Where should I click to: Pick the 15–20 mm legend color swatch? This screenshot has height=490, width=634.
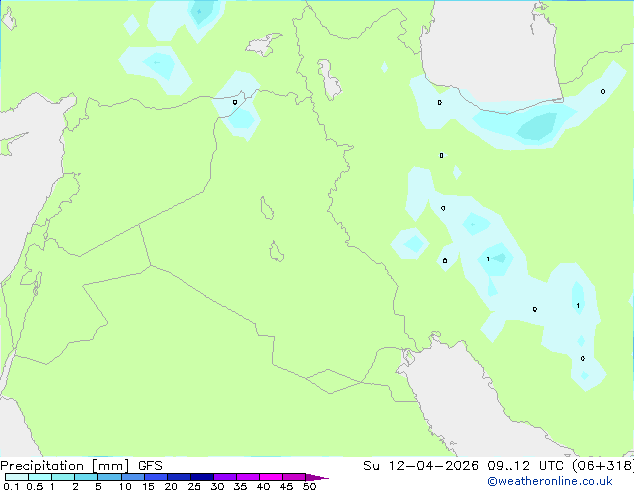coord(155,477)
